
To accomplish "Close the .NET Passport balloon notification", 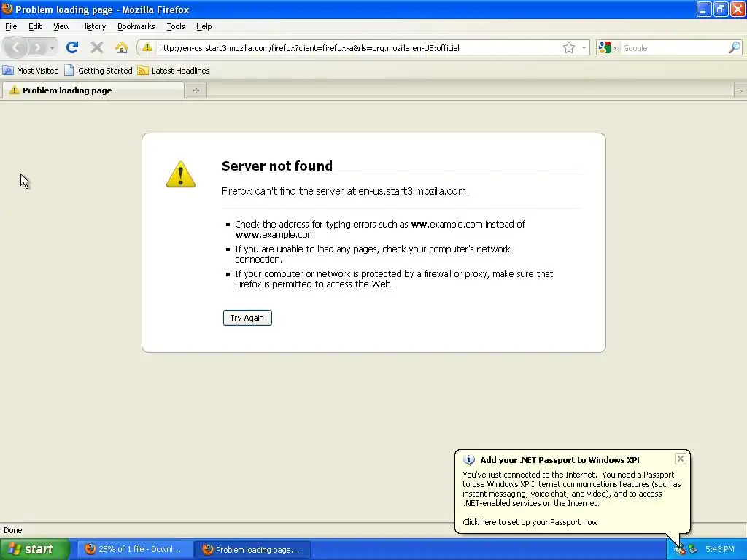I will pyautogui.click(x=681, y=459).
